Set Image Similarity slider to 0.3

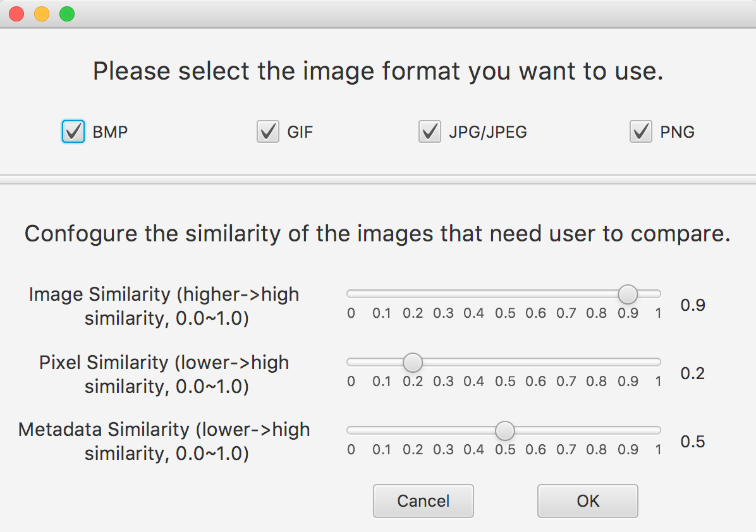tap(443, 294)
